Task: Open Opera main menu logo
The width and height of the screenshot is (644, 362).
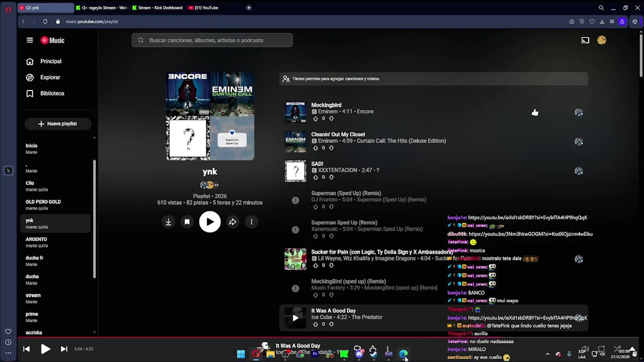Action: [x=8, y=9]
